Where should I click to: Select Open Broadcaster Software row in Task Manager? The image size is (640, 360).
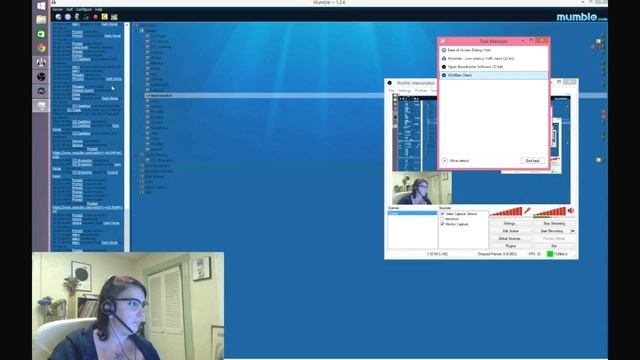tap(494, 67)
